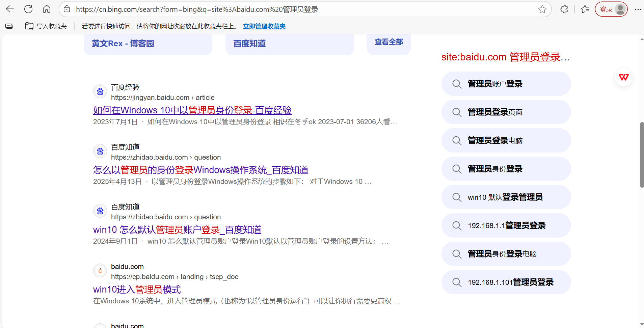Click URL text https://cp.baidu.com › landing › tscp_doc
Screen dimensions: 644x328
pyautogui.click(x=175, y=277)
